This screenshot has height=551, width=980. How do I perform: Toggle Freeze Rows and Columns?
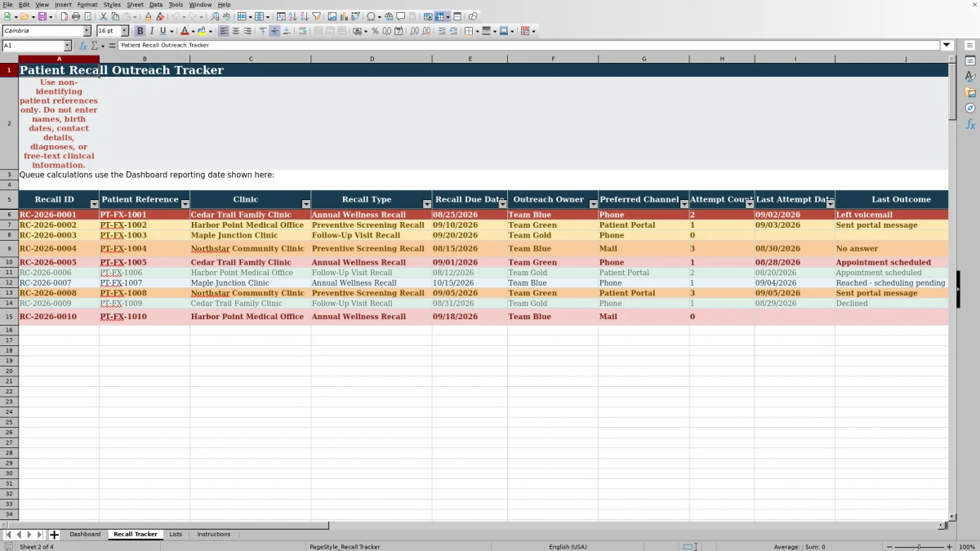coord(441,16)
